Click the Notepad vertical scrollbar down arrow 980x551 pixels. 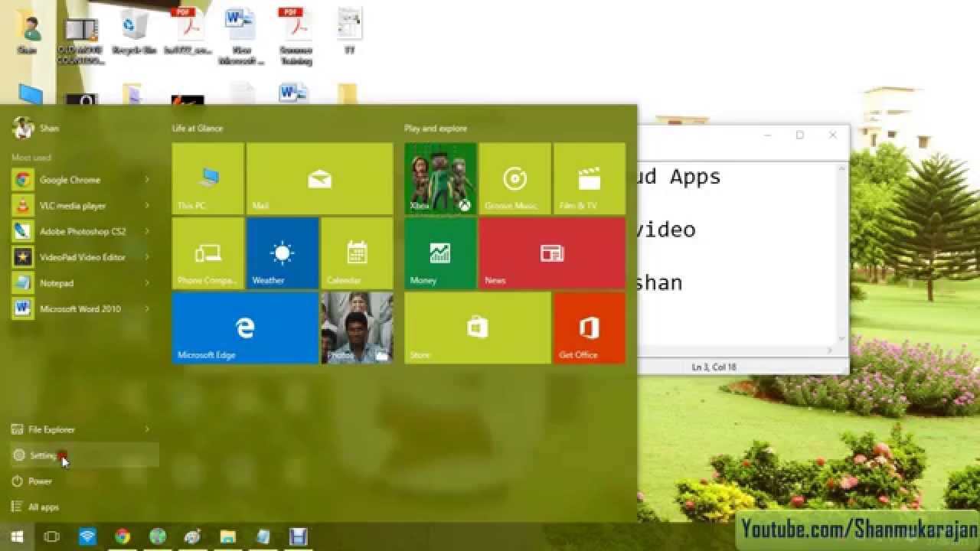(x=842, y=337)
